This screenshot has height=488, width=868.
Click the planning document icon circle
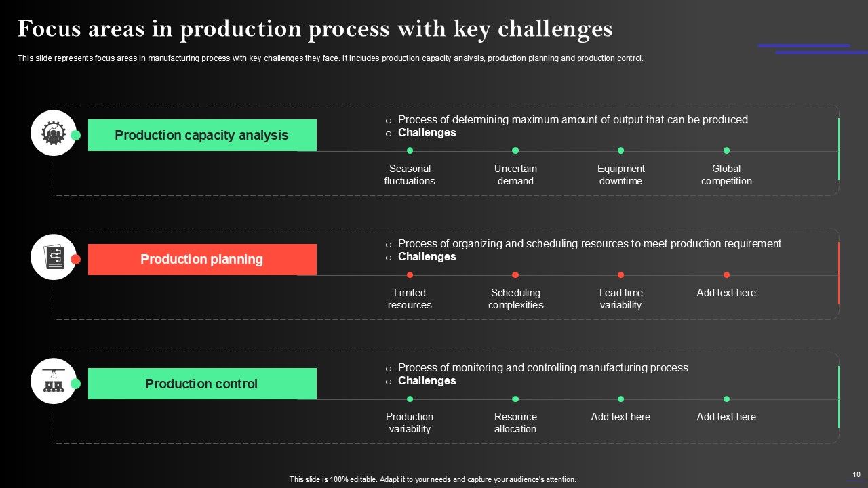[53, 258]
